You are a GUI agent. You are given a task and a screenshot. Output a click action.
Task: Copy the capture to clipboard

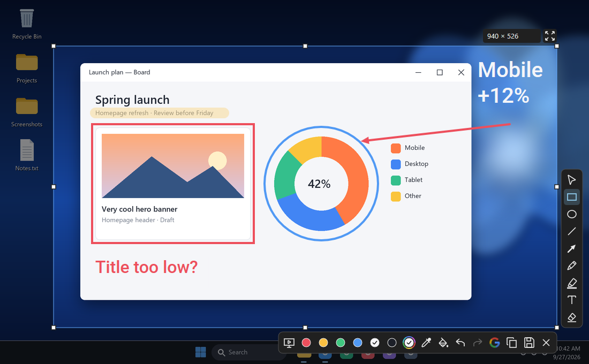coord(511,343)
